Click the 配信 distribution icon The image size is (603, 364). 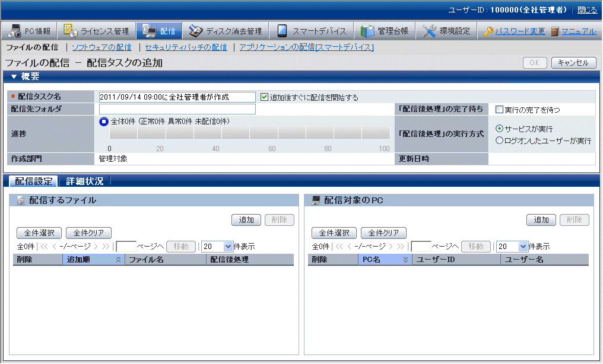click(x=149, y=31)
